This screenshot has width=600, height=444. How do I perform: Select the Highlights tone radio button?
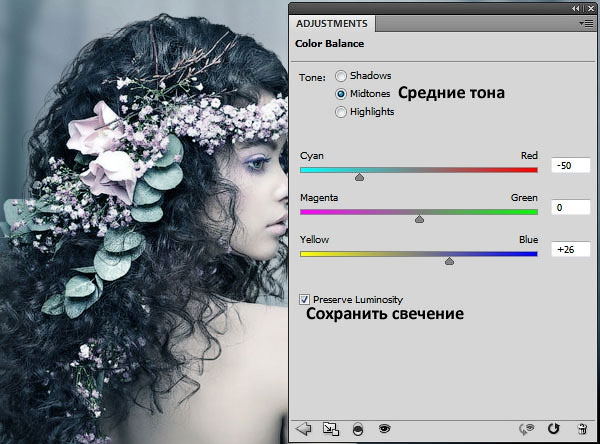point(341,112)
